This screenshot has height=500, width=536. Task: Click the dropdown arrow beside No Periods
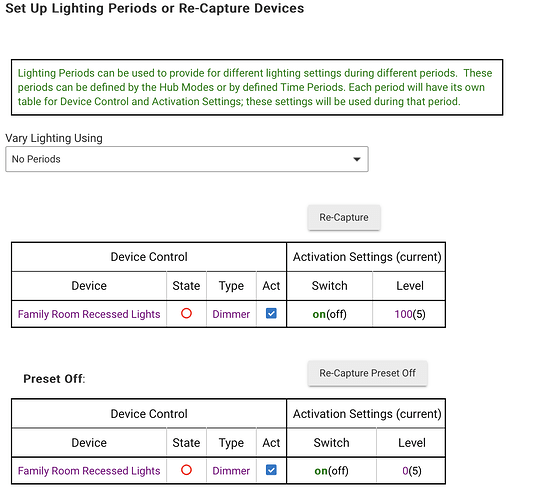click(357, 159)
